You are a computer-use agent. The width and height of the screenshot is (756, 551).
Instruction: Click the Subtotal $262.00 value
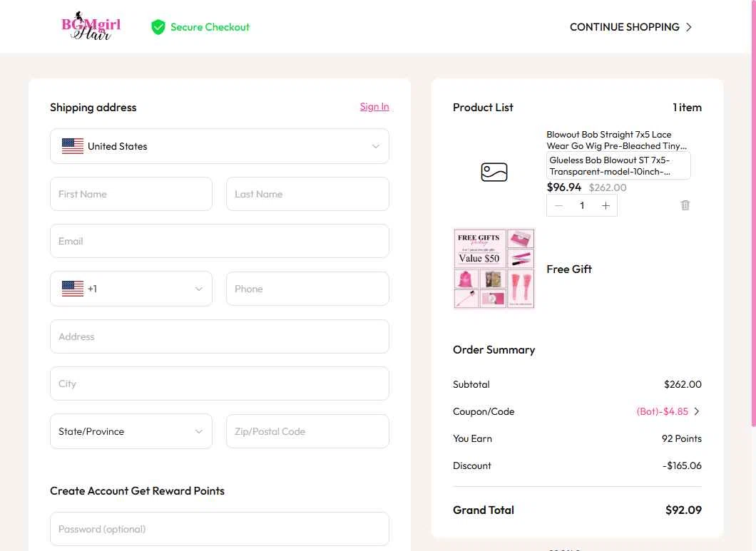point(683,384)
